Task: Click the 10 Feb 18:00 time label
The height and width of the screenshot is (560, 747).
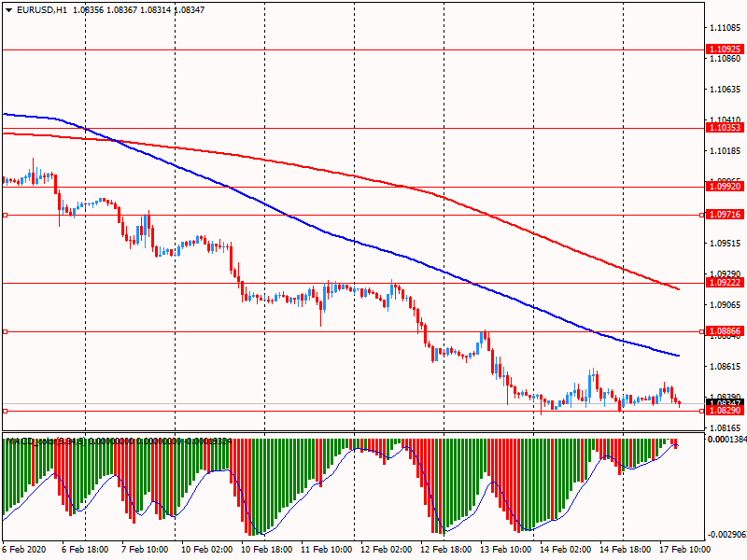Action: (267, 549)
